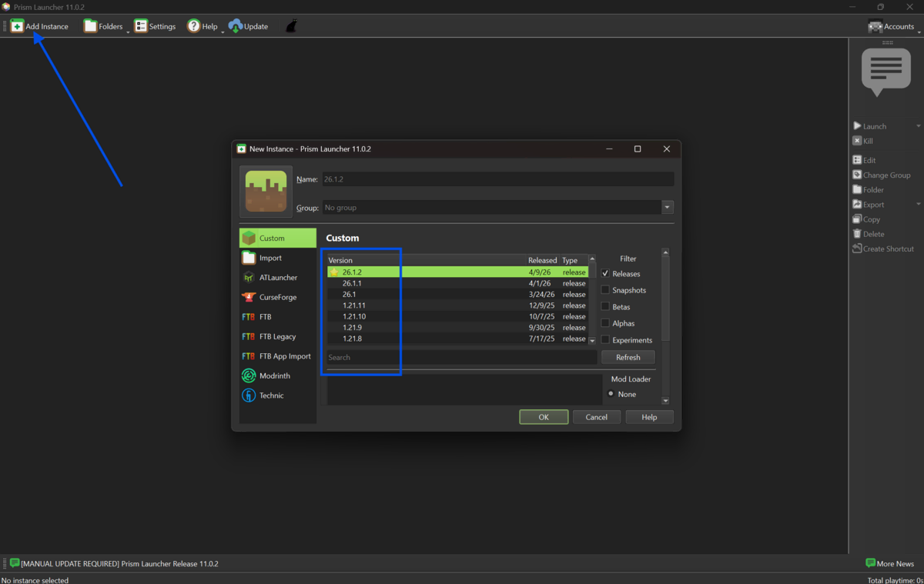Select the None mod loader option

pos(611,394)
